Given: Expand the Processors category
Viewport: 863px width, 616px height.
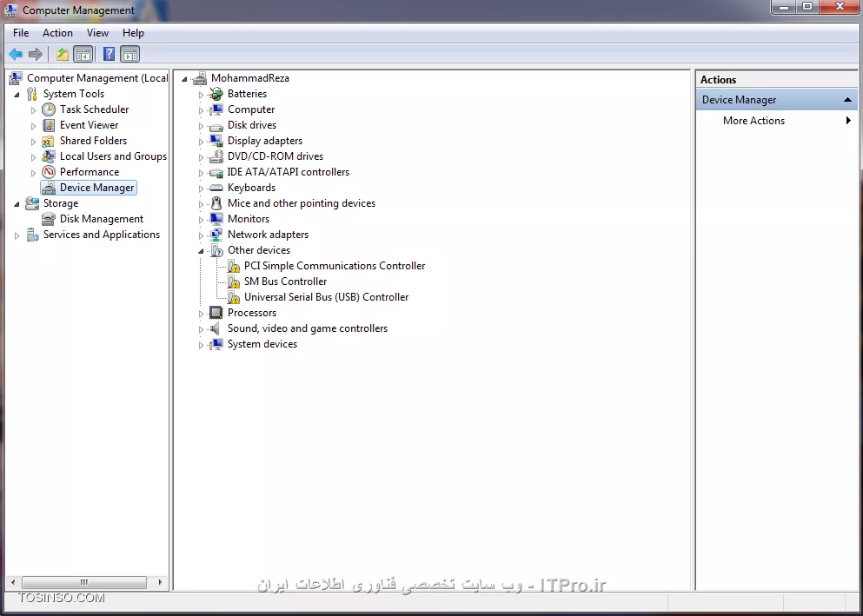Looking at the screenshot, I should click(x=201, y=314).
